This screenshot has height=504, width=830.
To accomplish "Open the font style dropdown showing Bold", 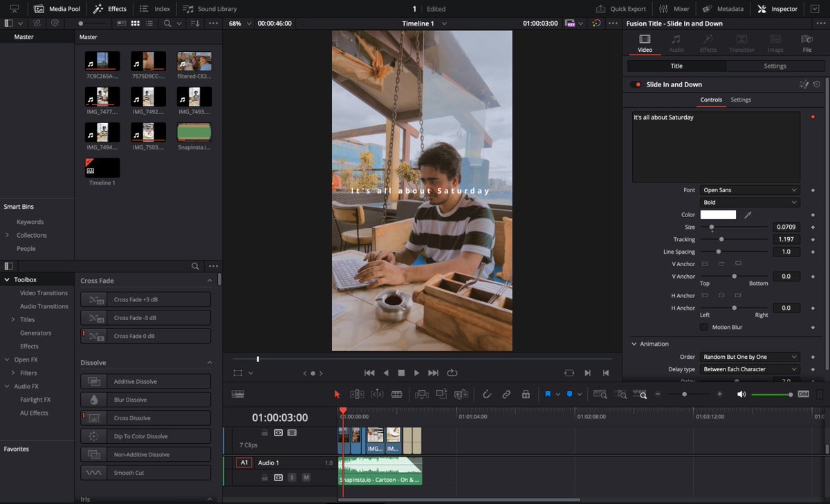I will pos(750,203).
